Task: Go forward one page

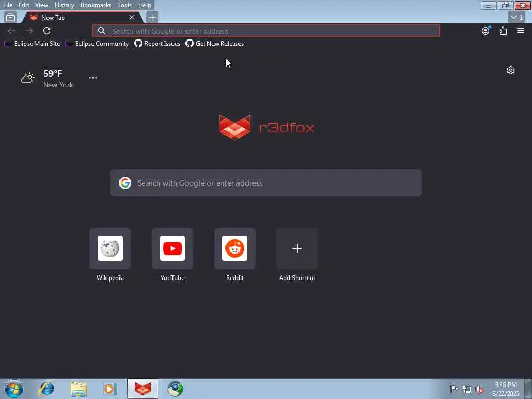Action: pos(29,31)
